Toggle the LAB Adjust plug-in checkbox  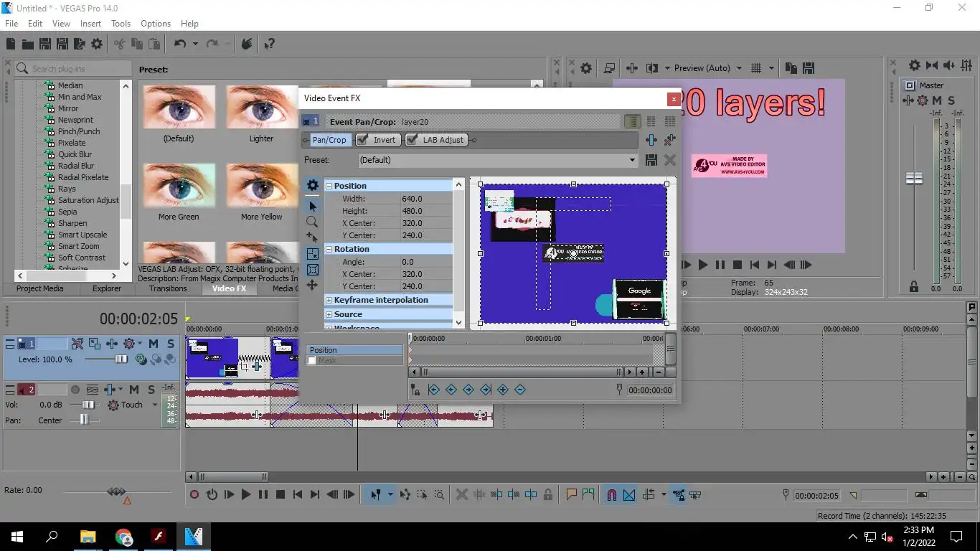click(x=412, y=140)
